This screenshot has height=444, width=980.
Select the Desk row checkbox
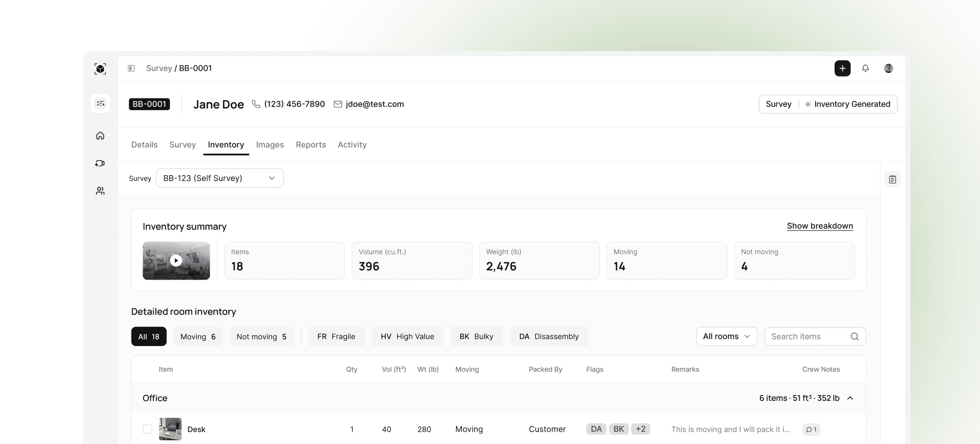tap(147, 429)
